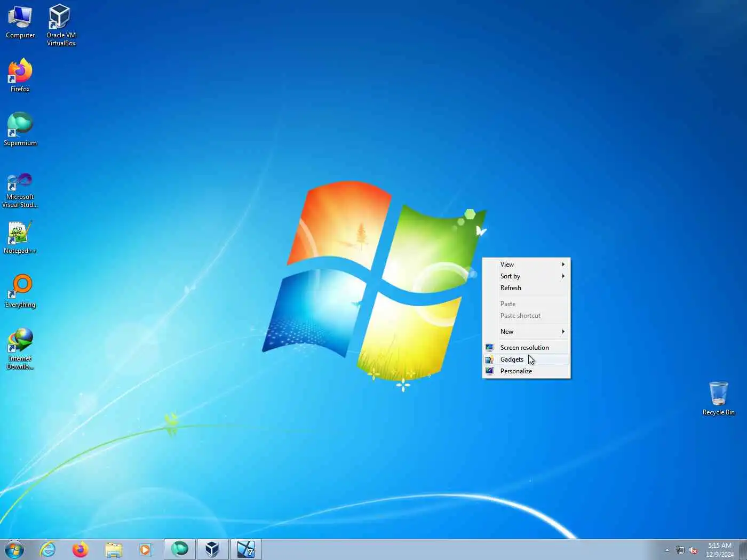
Task: Click the arrow beside View
Action: pos(563,265)
